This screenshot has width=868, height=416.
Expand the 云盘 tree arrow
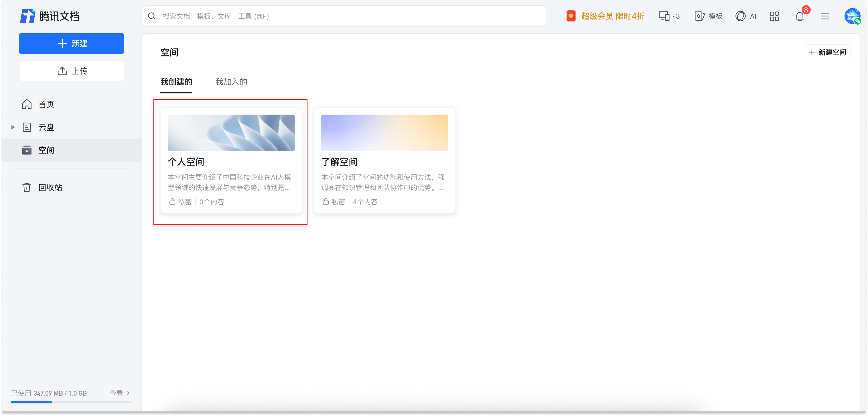click(x=13, y=127)
